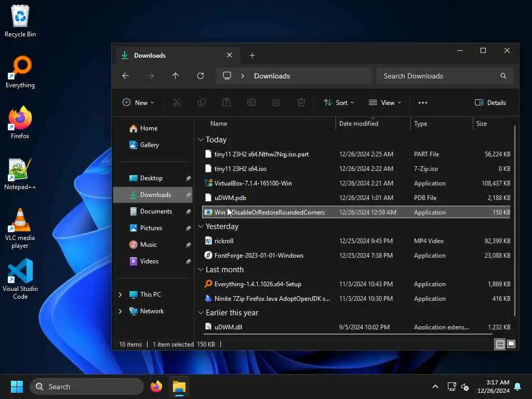Open Documents in navigation pane
Screen dimensions: 532x399
[153, 211]
